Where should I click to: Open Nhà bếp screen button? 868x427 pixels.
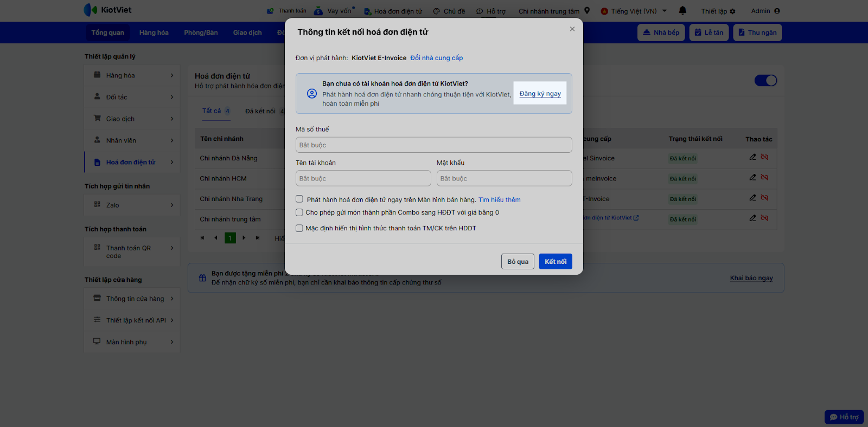(661, 33)
